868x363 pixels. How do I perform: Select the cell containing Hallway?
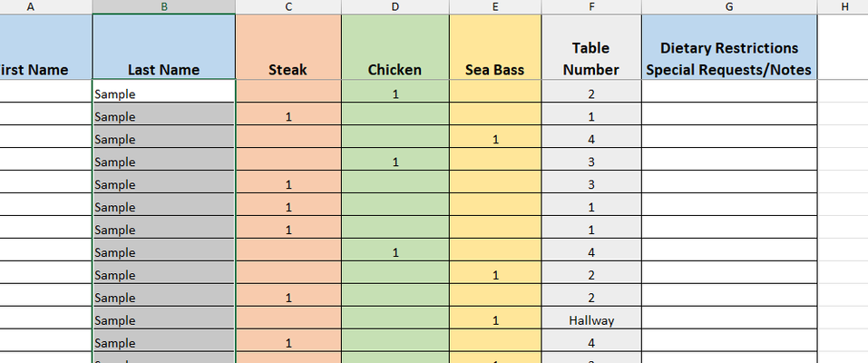pyautogui.click(x=591, y=320)
